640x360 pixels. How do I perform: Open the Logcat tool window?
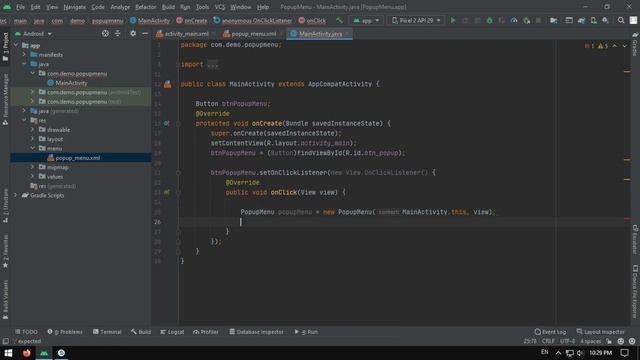(172, 332)
